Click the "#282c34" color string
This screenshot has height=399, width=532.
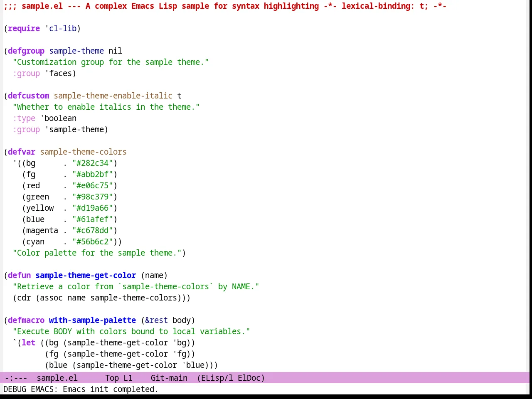tap(92, 163)
